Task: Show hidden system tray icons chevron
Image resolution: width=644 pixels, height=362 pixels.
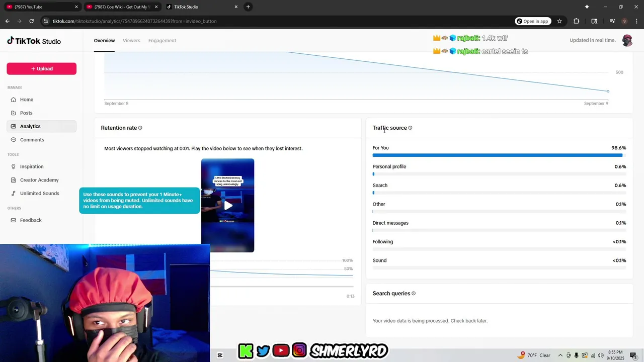Action: pos(560,355)
